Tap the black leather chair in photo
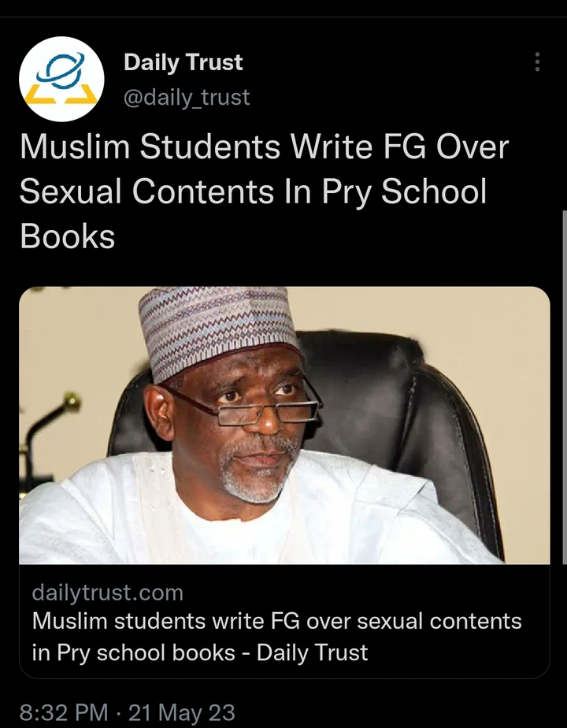The image size is (567, 728). [399, 418]
